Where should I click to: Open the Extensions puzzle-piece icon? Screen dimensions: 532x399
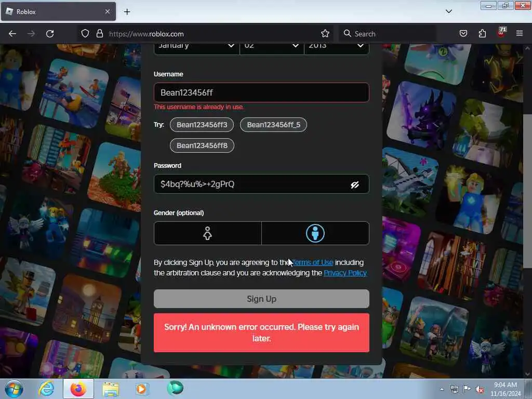coord(482,33)
